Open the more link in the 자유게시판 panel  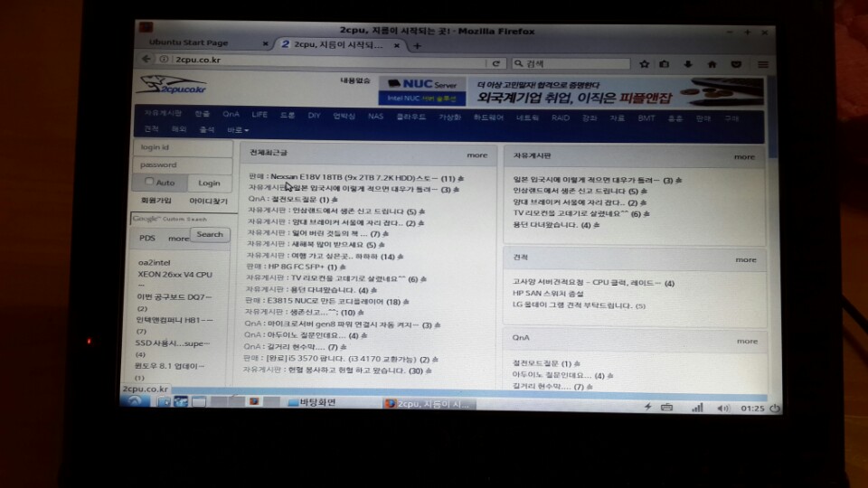tap(744, 156)
